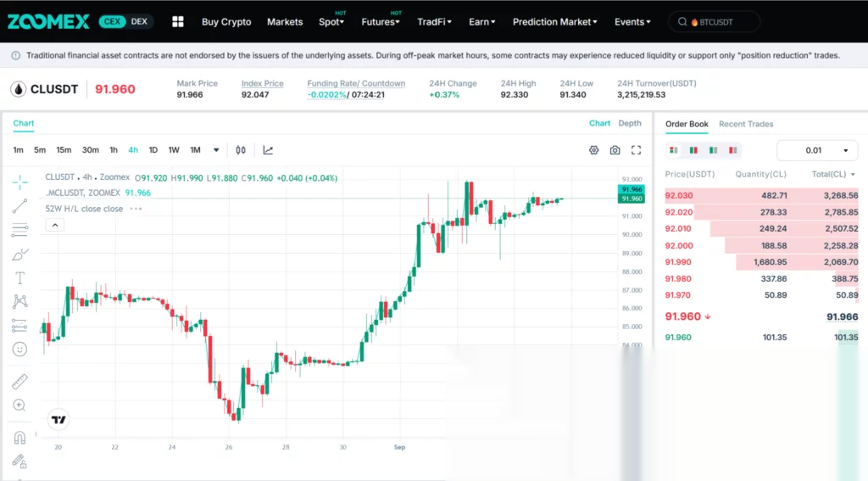Open candlestick chart type selector
Screen dimensions: 868x481
[x=241, y=150]
